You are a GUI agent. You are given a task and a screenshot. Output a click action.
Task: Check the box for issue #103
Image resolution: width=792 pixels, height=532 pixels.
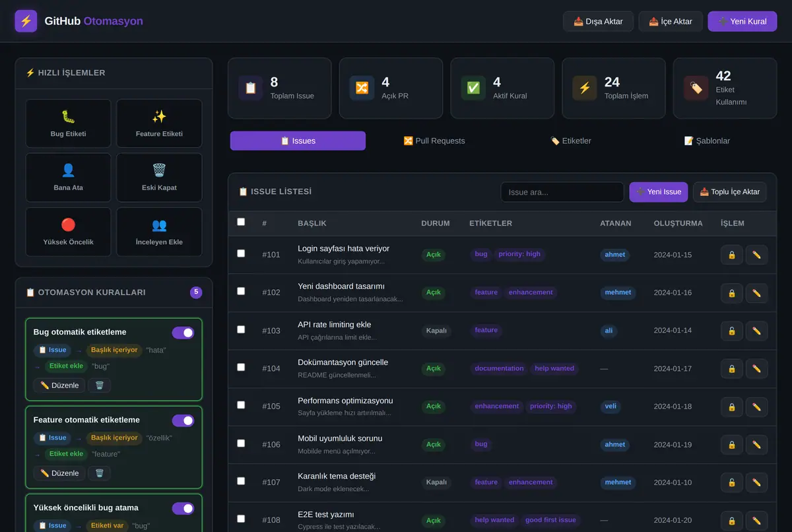(241, 329)
